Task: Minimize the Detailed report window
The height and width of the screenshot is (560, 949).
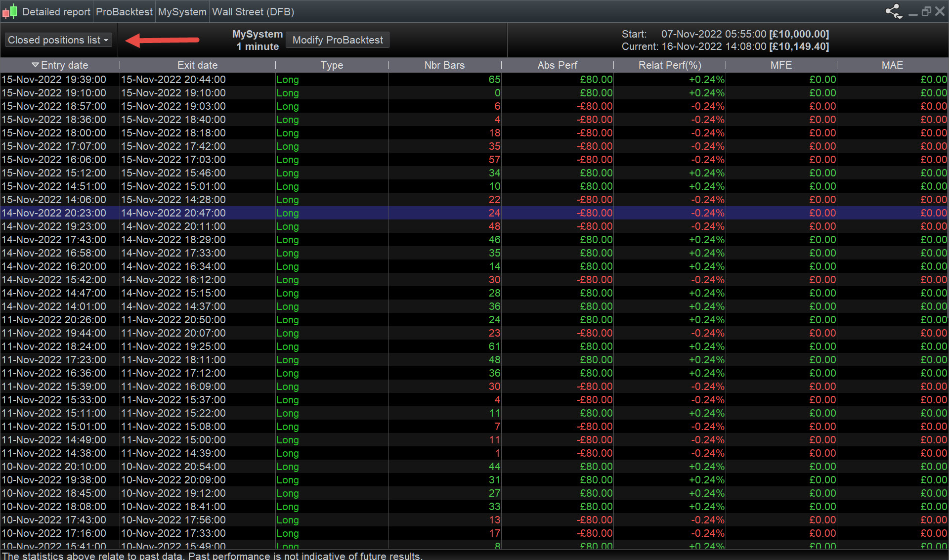Action: [x=913, y=13]
